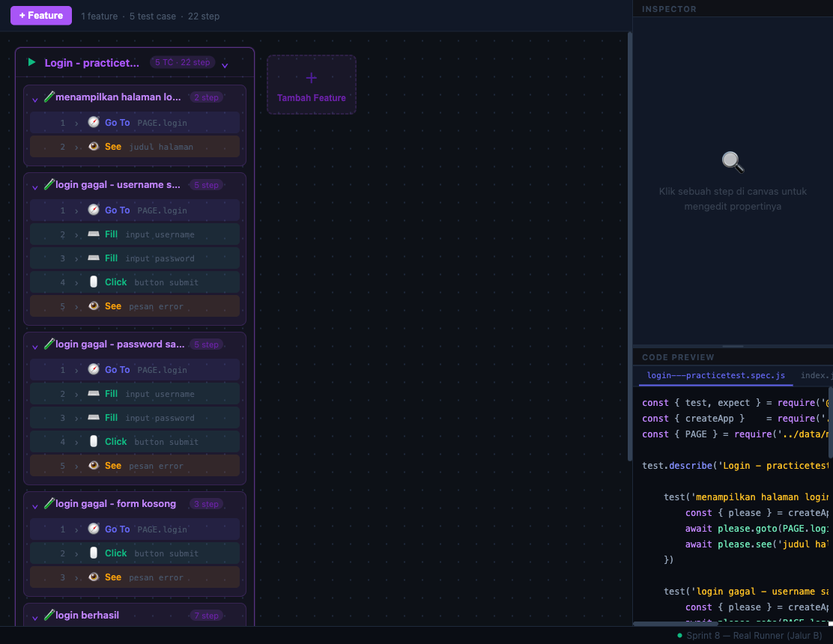Viewport: 833px width, 644px height.
Task: Collapse 'login gagal - form kosong' test case
Action: coord(35,506)
